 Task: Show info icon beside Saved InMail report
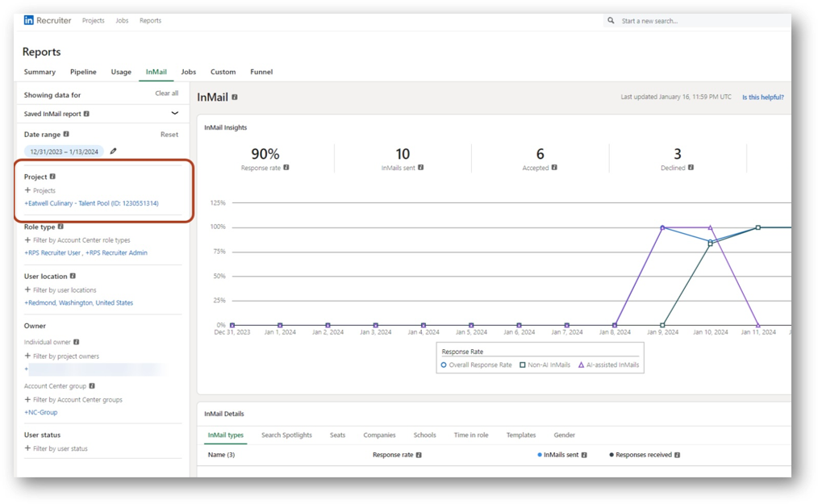point(86,114)
